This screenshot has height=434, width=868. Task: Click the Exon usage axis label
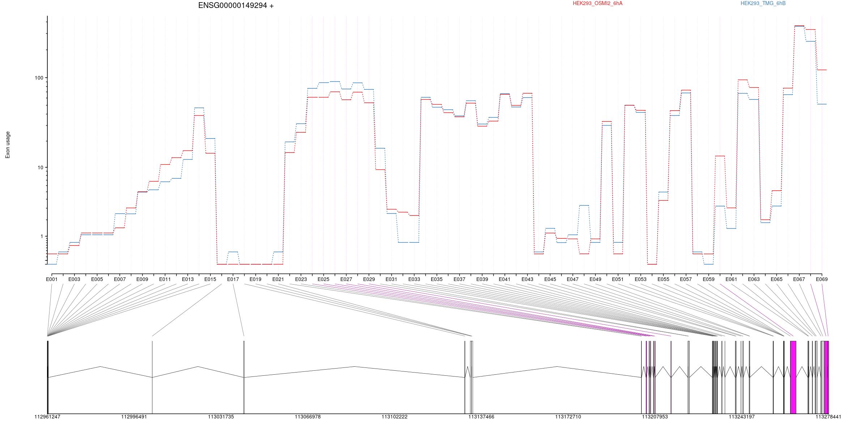pyautogui.click(x=8, y=145)
